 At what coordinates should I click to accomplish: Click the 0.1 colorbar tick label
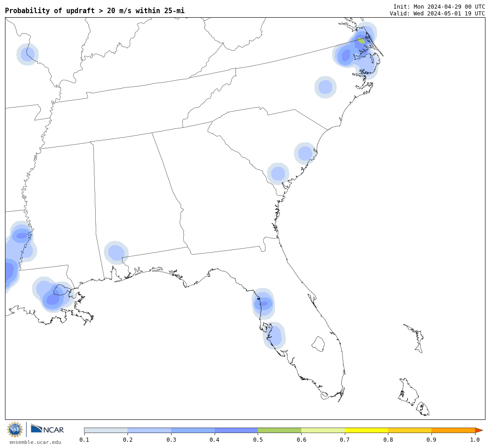click(84, 440)
